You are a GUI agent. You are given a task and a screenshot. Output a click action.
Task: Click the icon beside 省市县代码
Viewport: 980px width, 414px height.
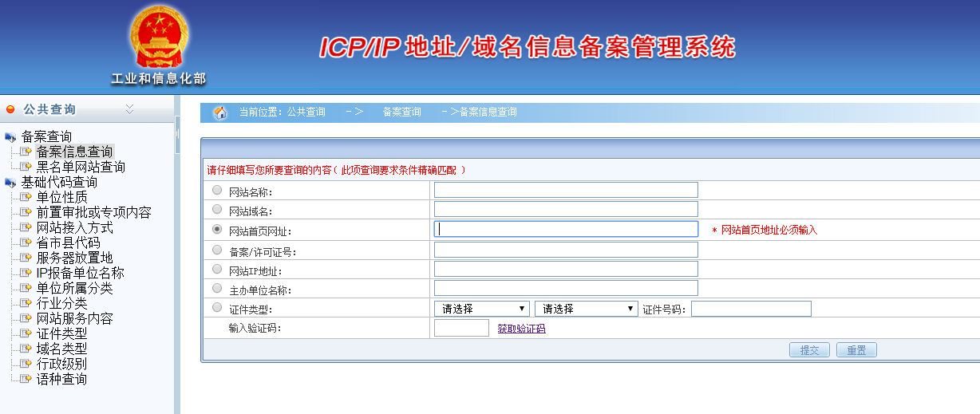click(x=26, y=242)
